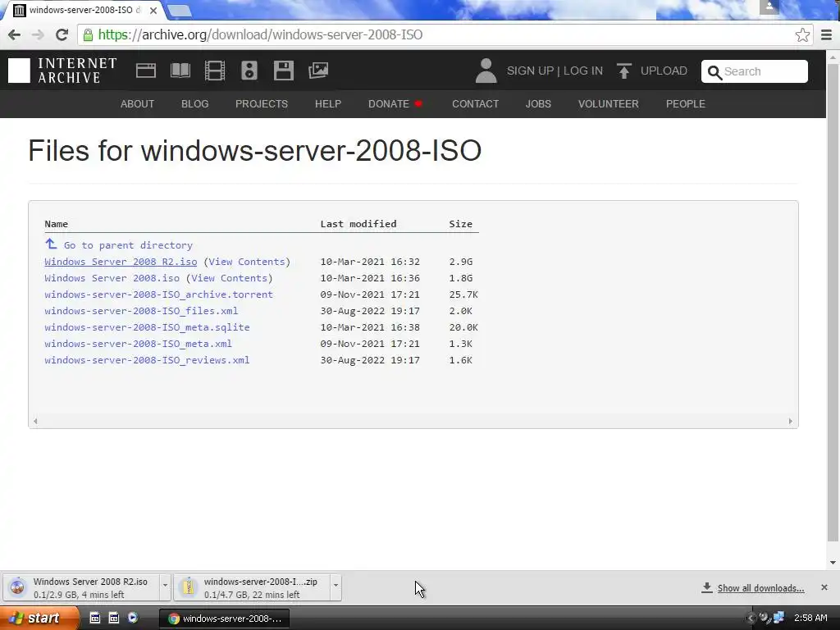
Task: Expand options for the zip download
Action: [336, 587]
